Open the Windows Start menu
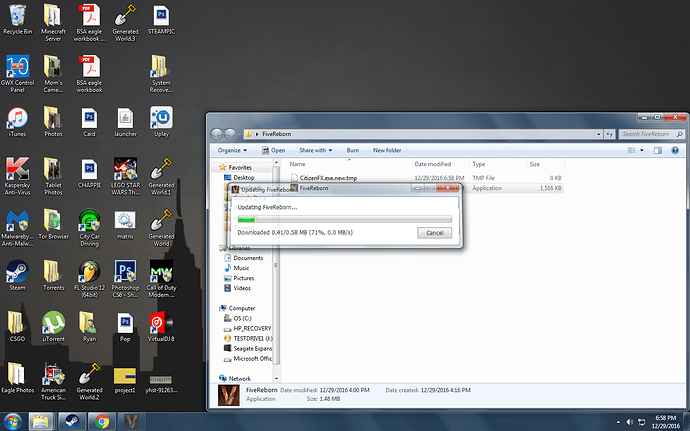 pyautogui.click(x=12, y=422)
